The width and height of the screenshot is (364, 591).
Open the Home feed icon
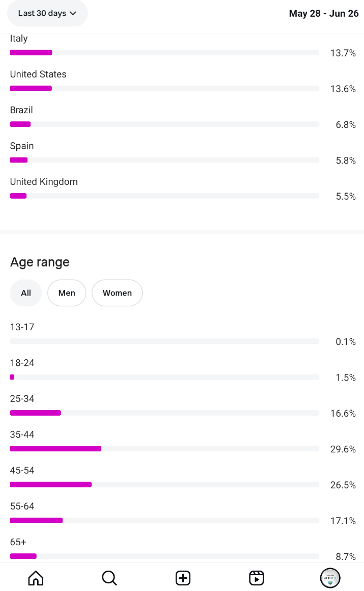pos(36,578)
